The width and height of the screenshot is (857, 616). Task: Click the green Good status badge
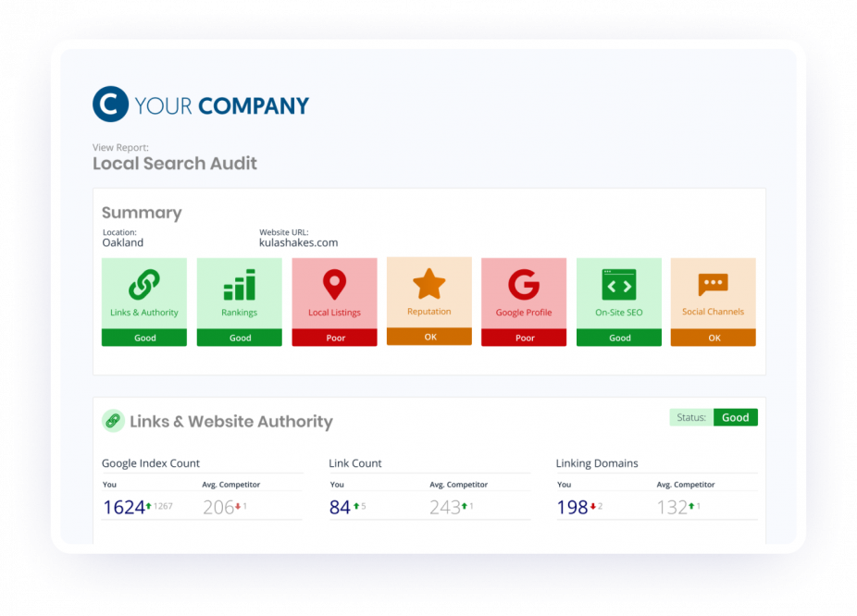[736, 417]
